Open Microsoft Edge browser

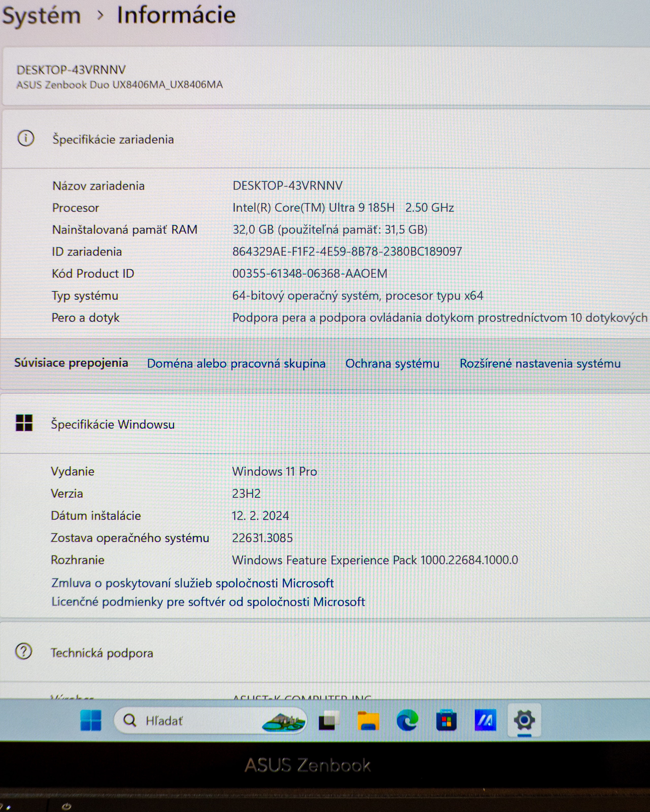click(x=407, y=720)
